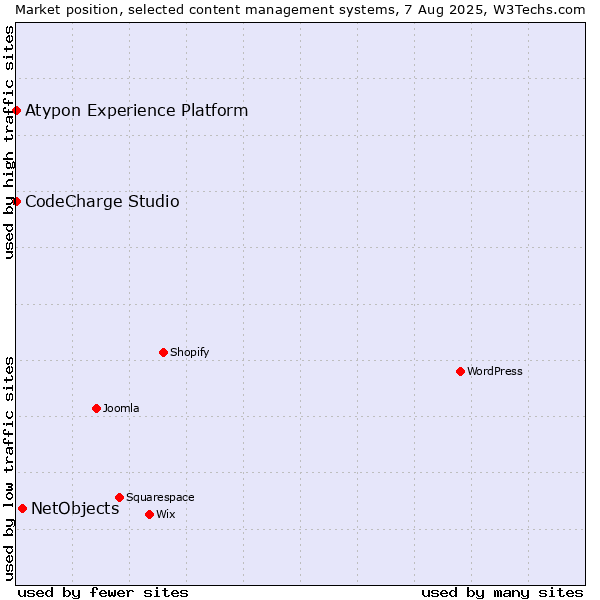Click the red NetObjects data point
This screenshot has height=600, width=600.
(23, 509)
